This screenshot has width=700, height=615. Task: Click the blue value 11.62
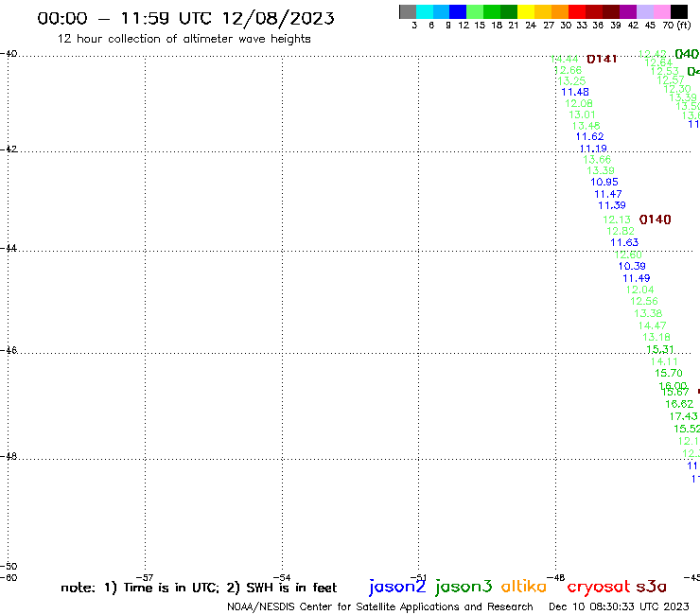point(589,136)
